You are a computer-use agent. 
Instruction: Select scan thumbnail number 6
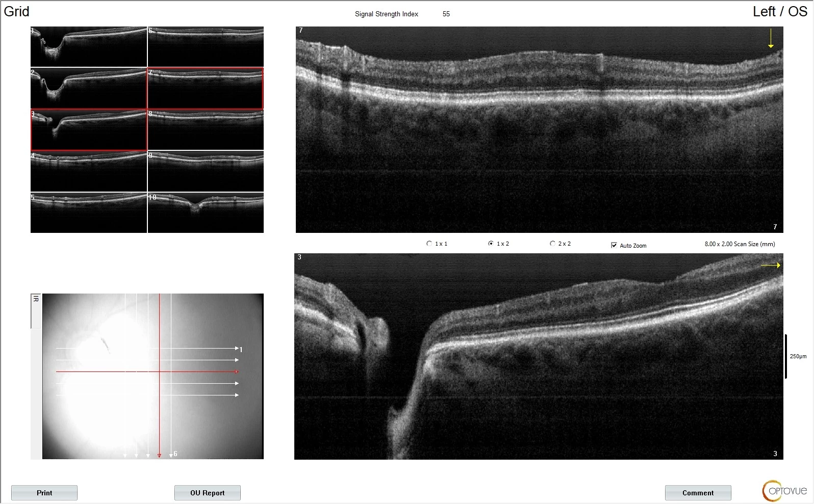click(206, 46)
